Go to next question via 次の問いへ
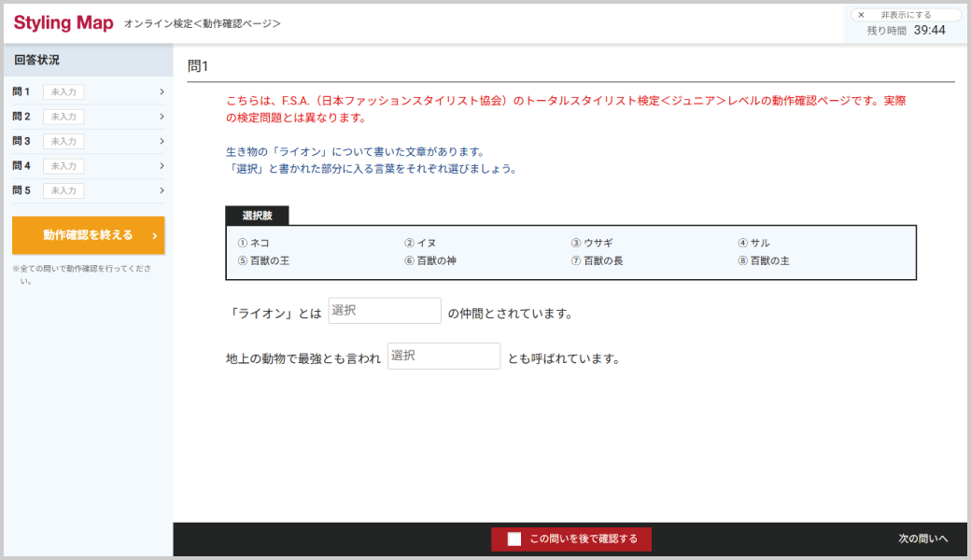 coord(922,539)
